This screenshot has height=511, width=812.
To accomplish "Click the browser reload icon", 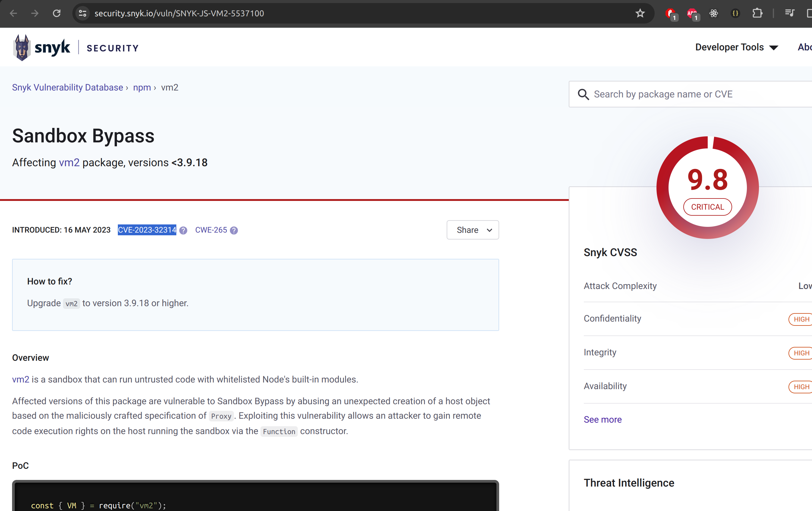I will click(x=57, y=14).
